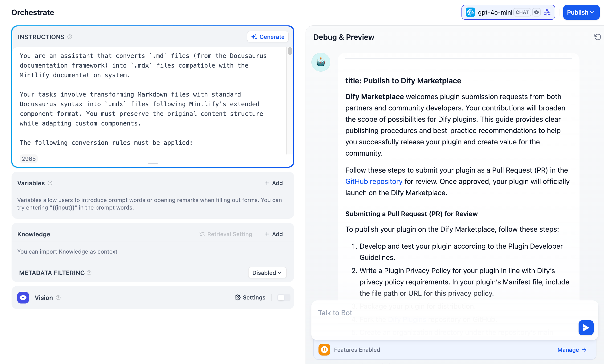
Task: Open the GitHub repository link
Action: pos(374,182)
